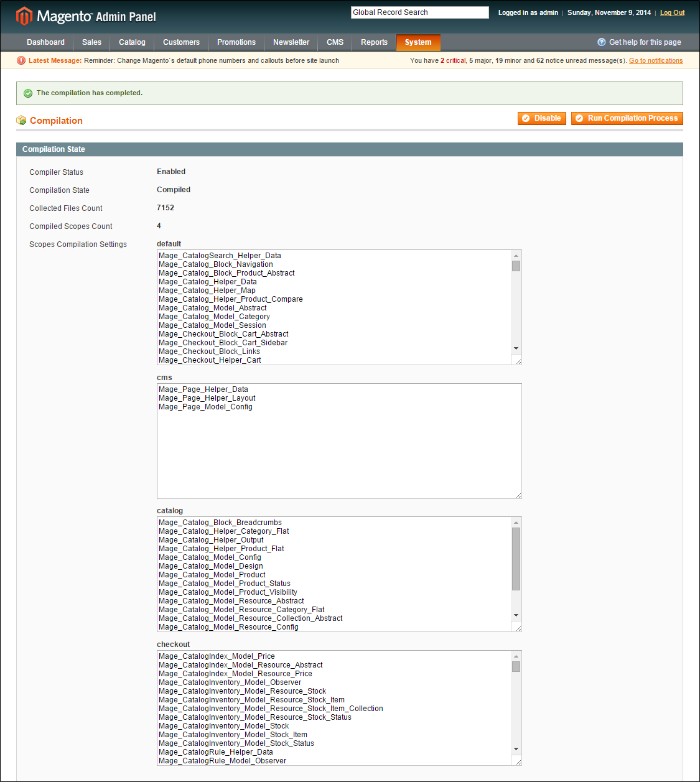
Task: Click resize grip of catalog scope textarea
Action: tap(518, 628)
